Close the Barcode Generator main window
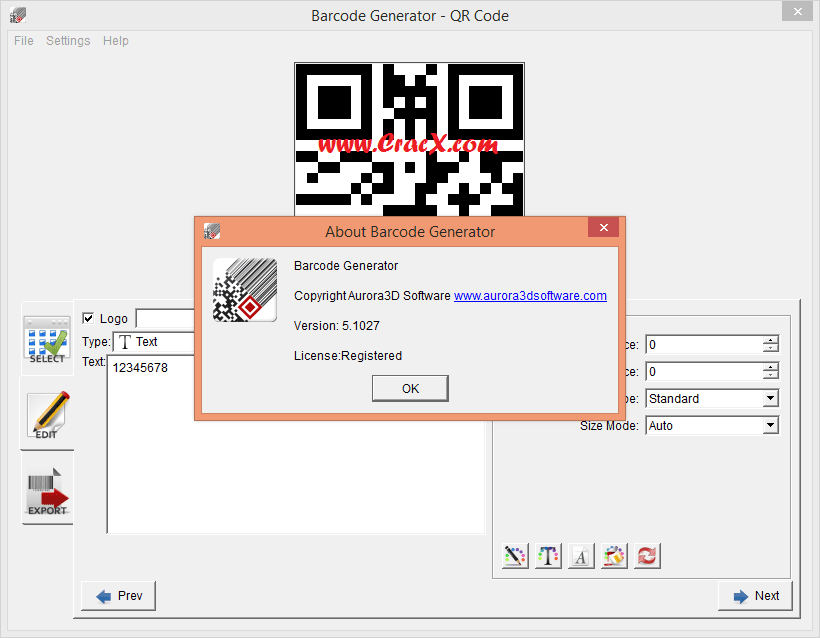Image resolution: width=820 pixels, height=638 pixels. pos(798,12)
